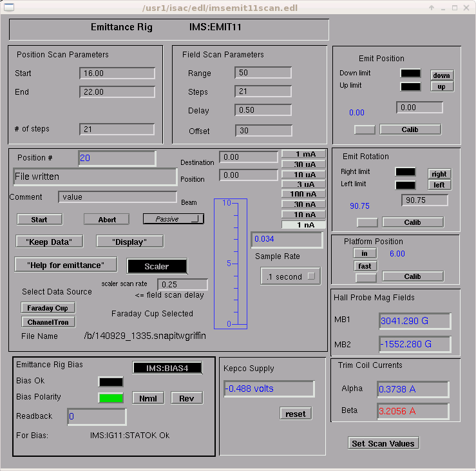Click the beam current vertical scale meter
The image size is (476, 471).
(231, 264)
